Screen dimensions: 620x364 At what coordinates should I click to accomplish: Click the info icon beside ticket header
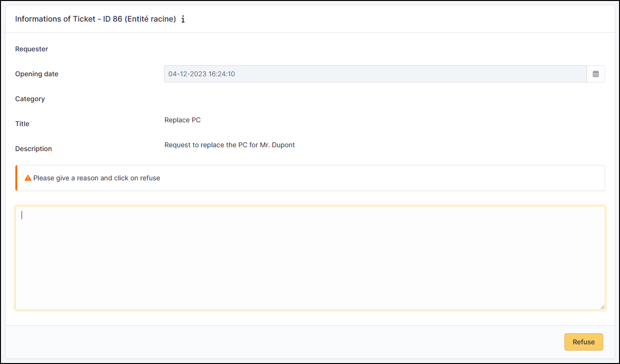pyautogui.click(x=183, y=20)
